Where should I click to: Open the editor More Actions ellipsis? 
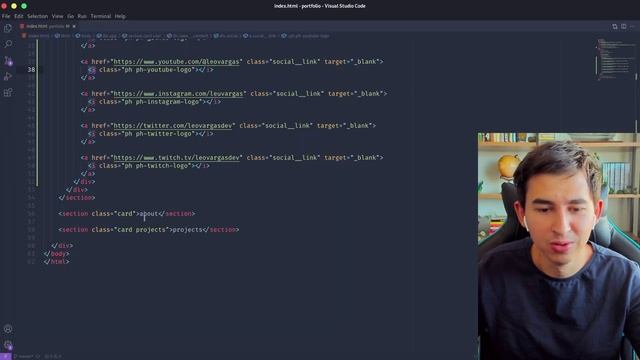(633, 27)
